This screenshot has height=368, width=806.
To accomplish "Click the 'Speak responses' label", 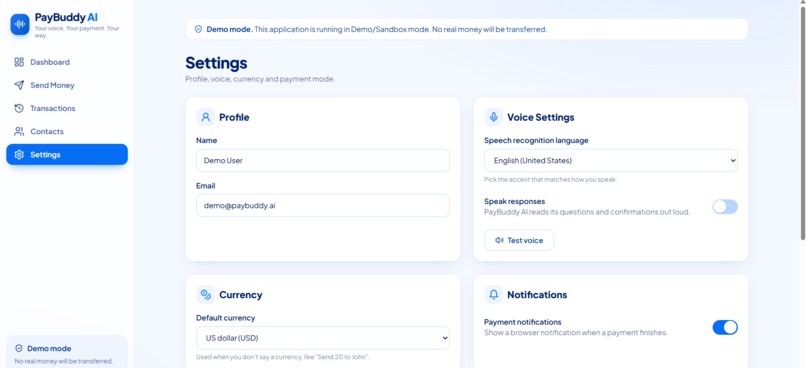I will tap(515, 201).
